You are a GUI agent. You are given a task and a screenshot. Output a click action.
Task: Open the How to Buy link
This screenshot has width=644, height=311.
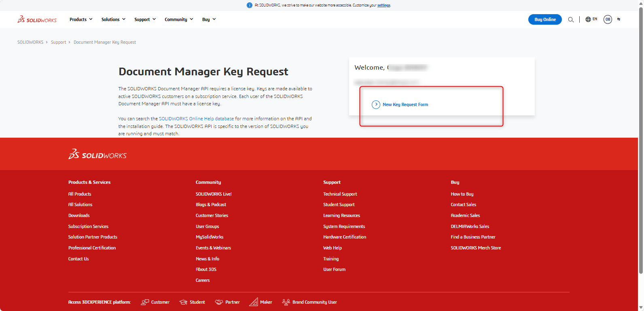coord(462,194)
